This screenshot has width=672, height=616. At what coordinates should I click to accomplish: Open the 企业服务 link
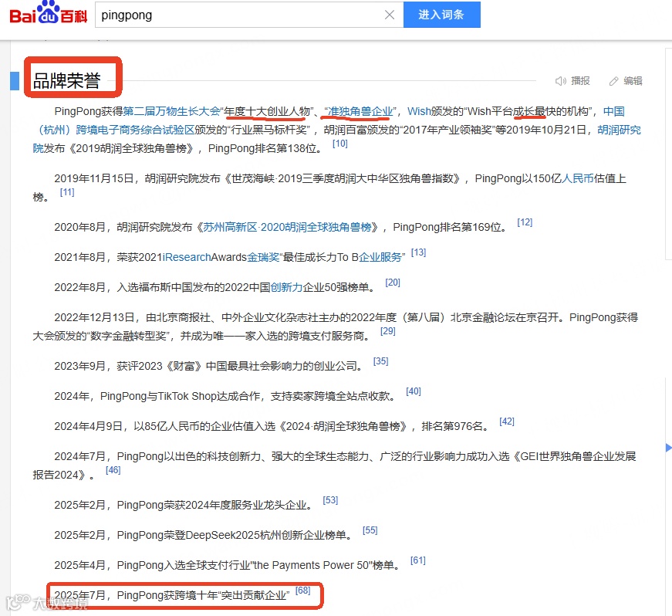coord(380,257)
